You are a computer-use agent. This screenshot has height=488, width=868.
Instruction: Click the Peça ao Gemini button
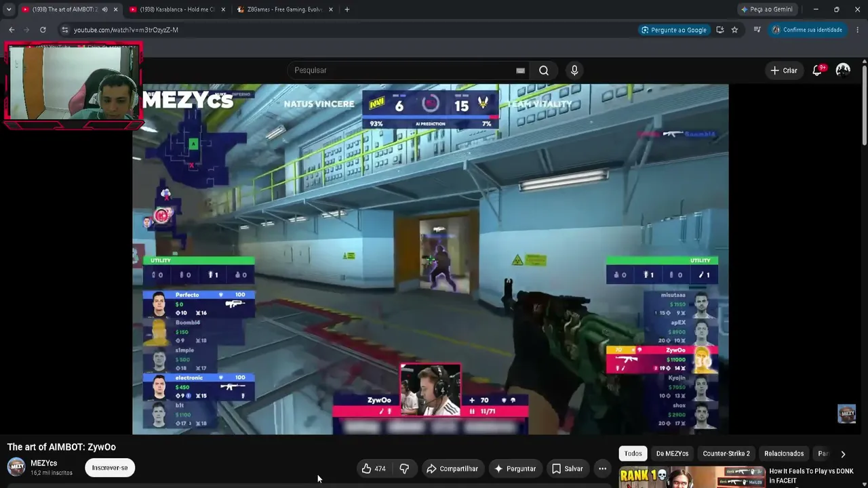coord(766,9)
